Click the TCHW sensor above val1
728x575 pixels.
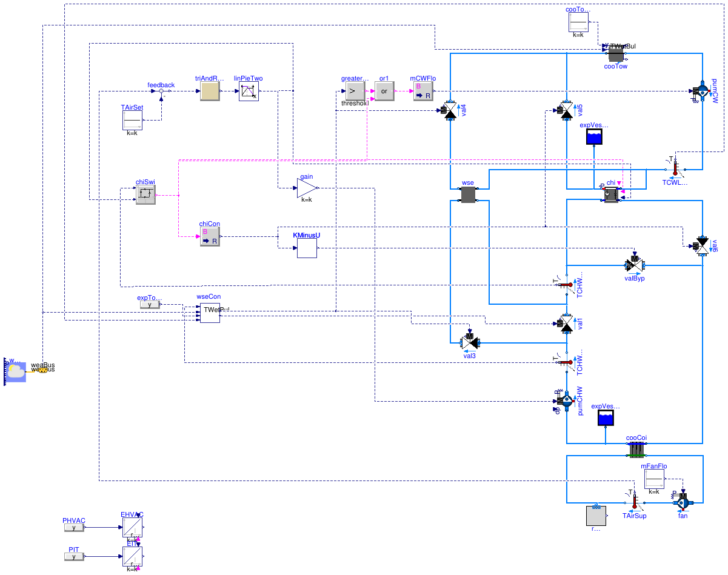[x=566, y=285]
